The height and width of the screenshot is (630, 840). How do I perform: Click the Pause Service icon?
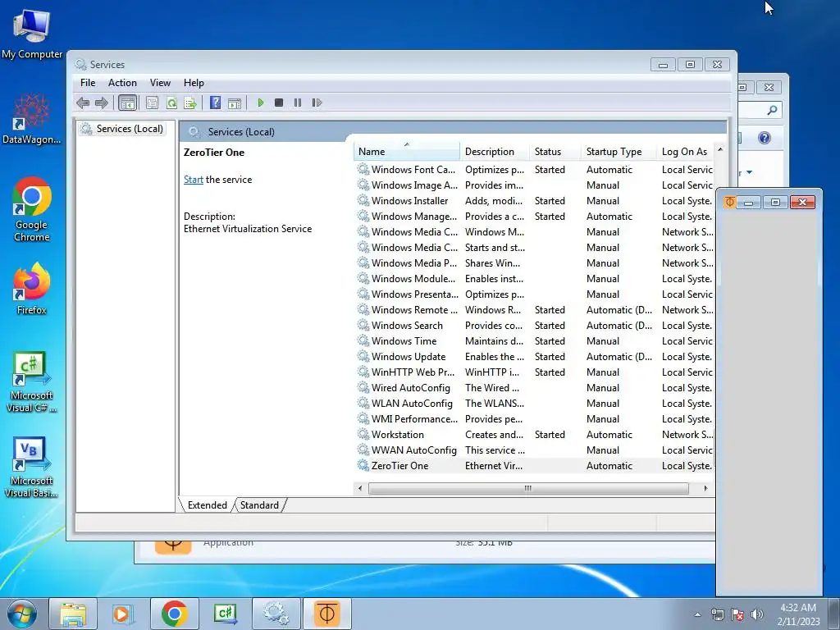pyautogui.click(x=297, y=103)
